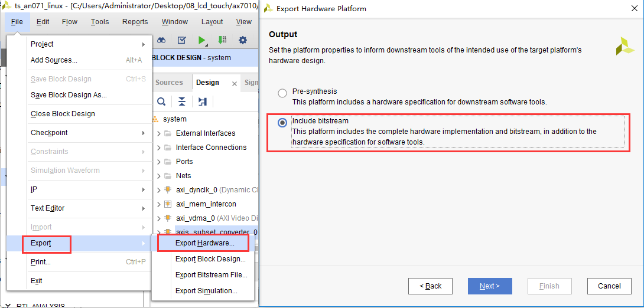Screen dimensions: 644x308
Task: Click the Vivado logo in main window title
Action: pos(7,6)
